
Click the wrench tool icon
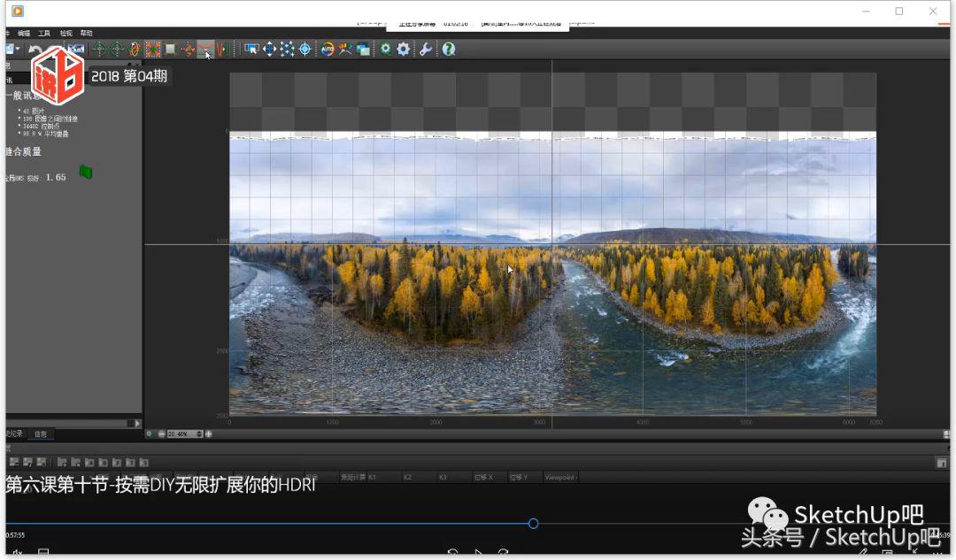click(426, 50)
